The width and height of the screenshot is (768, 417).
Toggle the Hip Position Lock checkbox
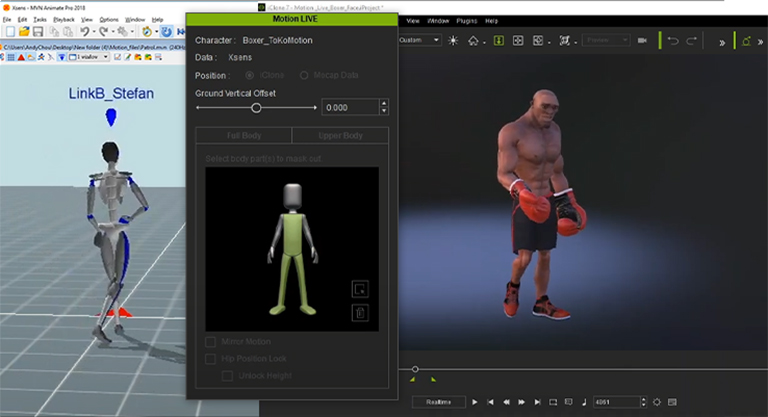pos(210,358)
